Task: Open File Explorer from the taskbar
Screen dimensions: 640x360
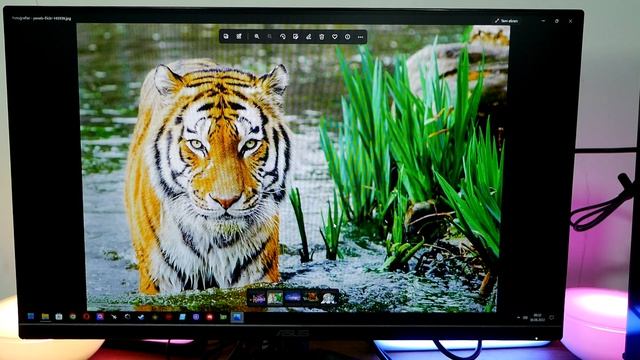Action: [x=45, y=316]
